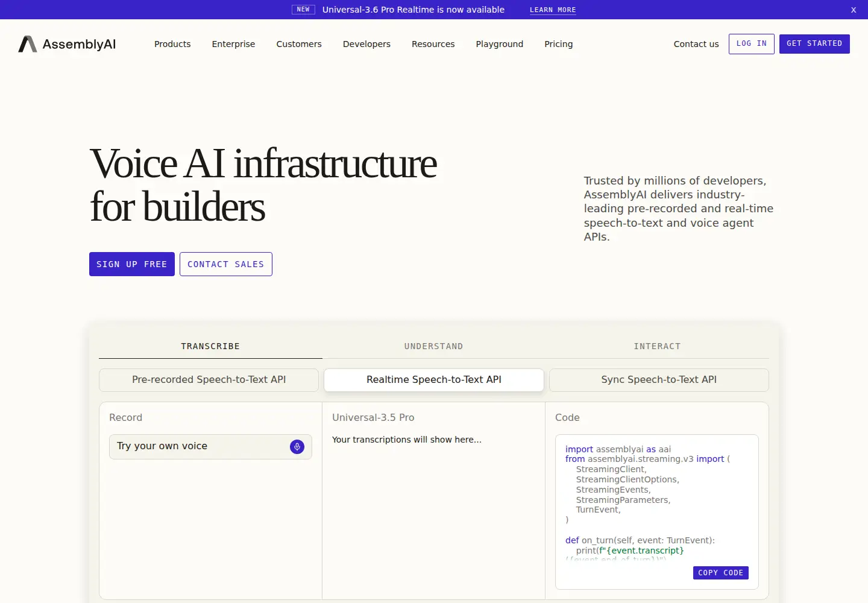The height and width of the screenshot is (603, 868).
Task: Follow the Learn More banner link
Action: tap(553, 10)
